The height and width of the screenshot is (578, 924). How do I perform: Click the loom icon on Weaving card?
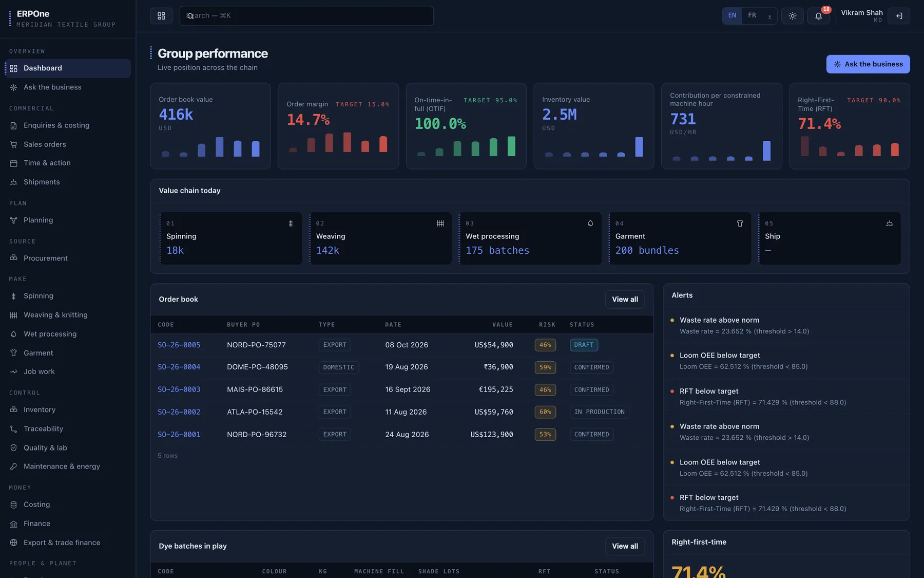click(x=440, y=223)
